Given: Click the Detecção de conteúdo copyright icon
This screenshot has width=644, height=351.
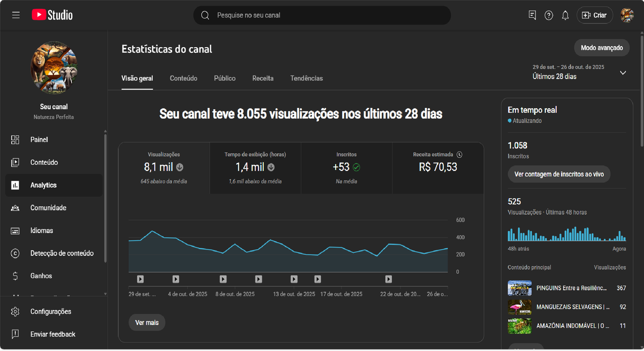Looking at the screenshot, I should pyautogui.click(x=15, y=253).
